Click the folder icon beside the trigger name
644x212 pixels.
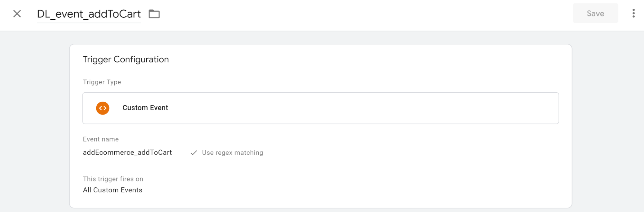(154, 14)
